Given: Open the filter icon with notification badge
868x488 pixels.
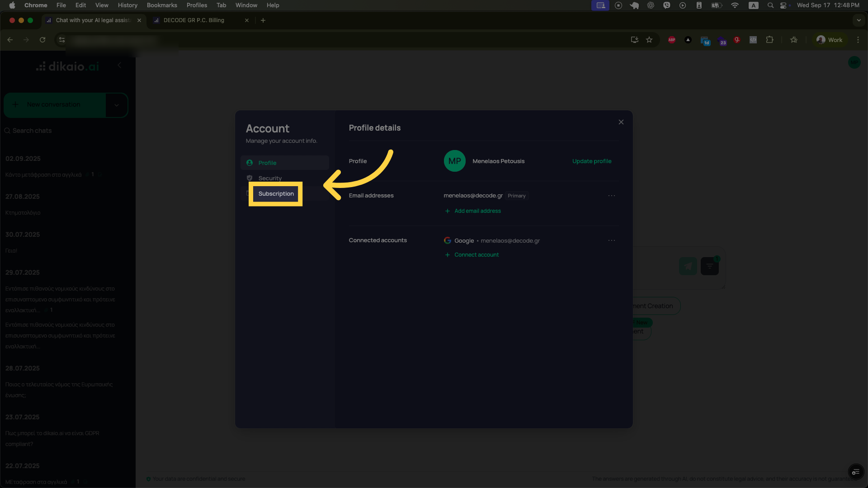Looking at the screenshot, I should pos(710,266).
